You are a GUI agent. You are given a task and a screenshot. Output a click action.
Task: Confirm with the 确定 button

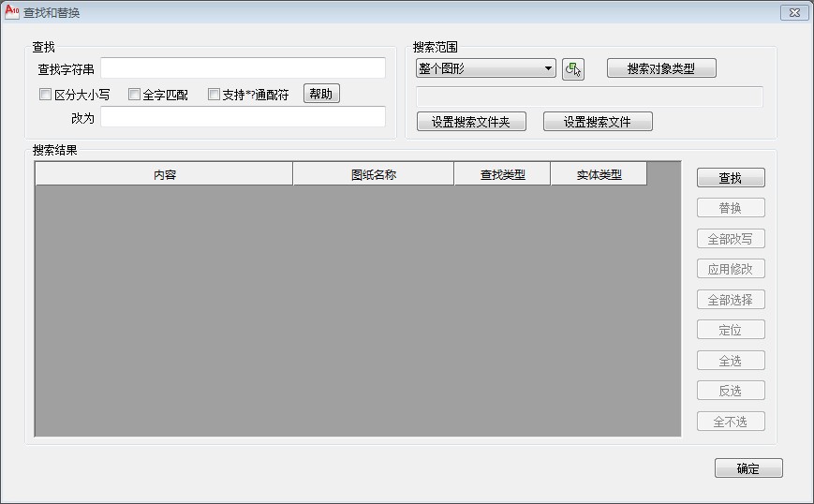(x=747, y=468)
